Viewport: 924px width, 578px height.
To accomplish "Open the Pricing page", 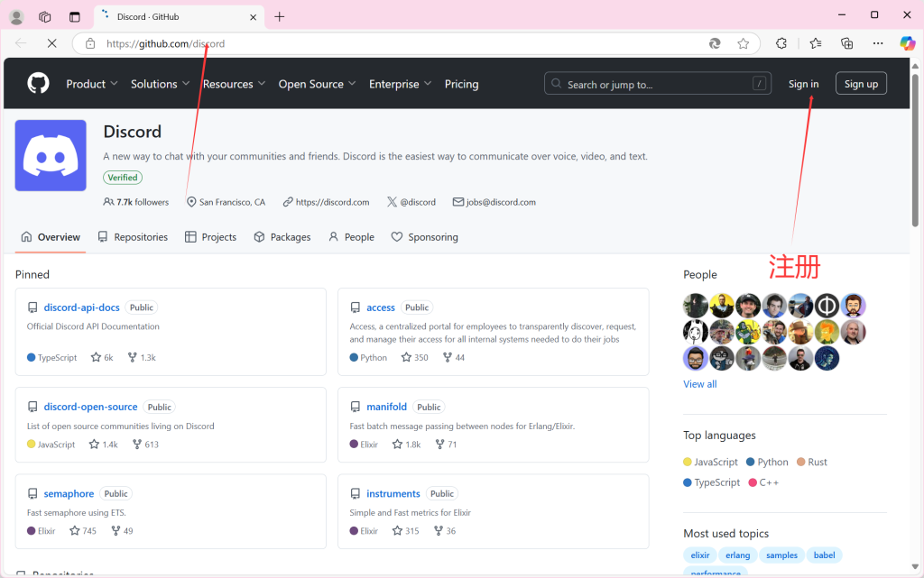I will (x=461, y=84).
